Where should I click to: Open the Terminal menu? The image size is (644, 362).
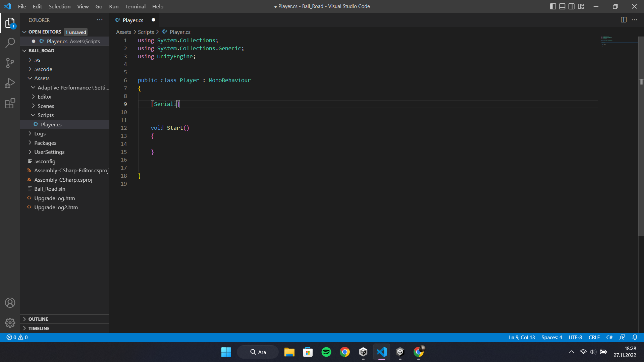click(135, 6)
